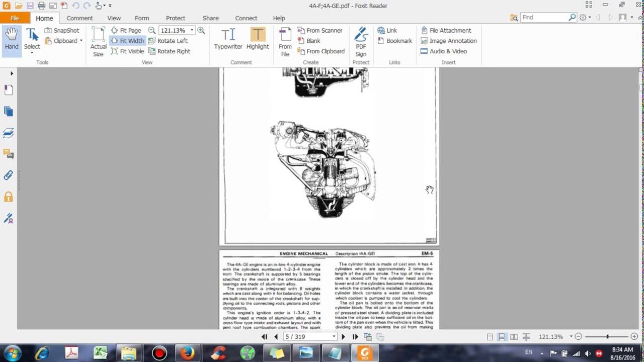Click the status bar zoom out minus

pos(579,336)
